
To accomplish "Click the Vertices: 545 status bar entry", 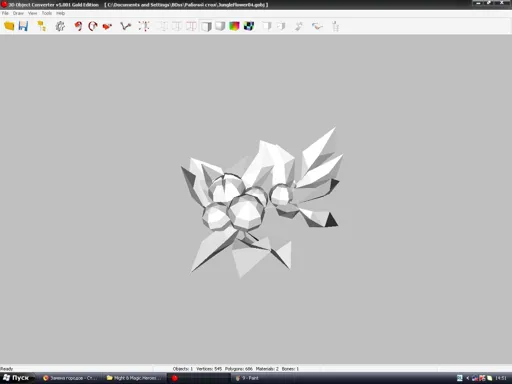I will tap(209, 369).
